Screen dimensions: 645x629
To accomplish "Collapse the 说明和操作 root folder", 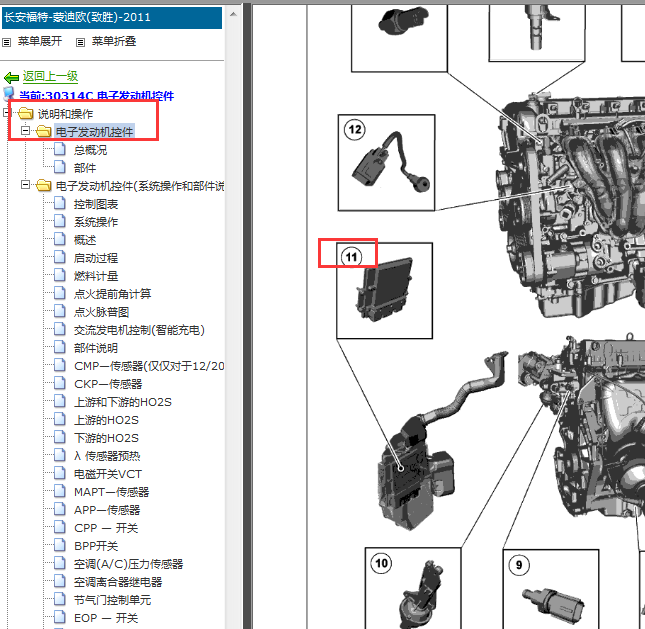I will coord(6,112).
